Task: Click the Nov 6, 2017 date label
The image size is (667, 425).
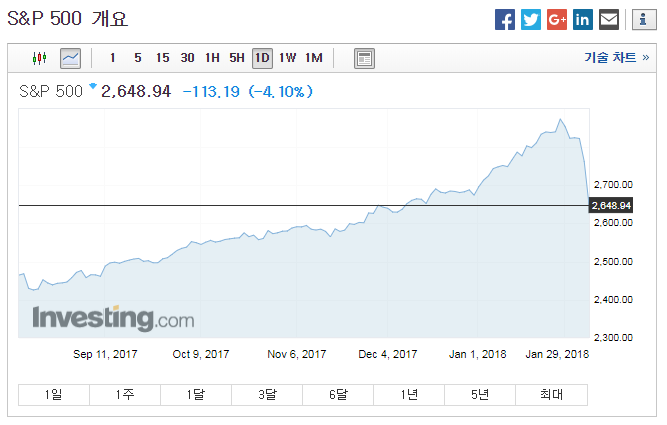Action: (296, 354)
